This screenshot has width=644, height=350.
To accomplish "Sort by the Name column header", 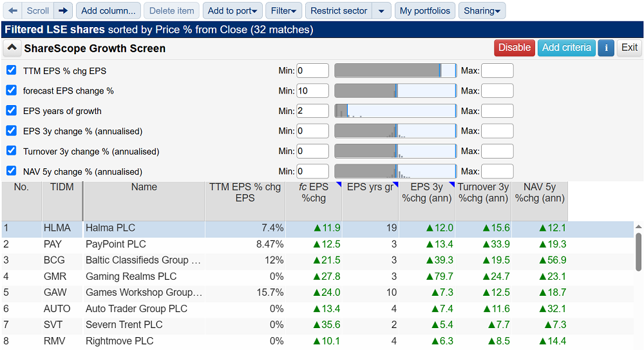I will (x=144, y=201).
